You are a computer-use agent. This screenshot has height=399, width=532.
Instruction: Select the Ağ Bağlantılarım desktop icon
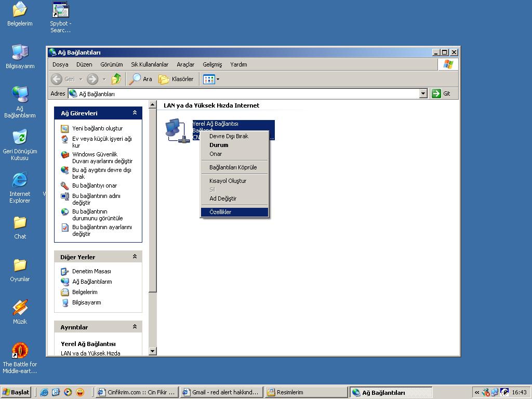[20, 102]
